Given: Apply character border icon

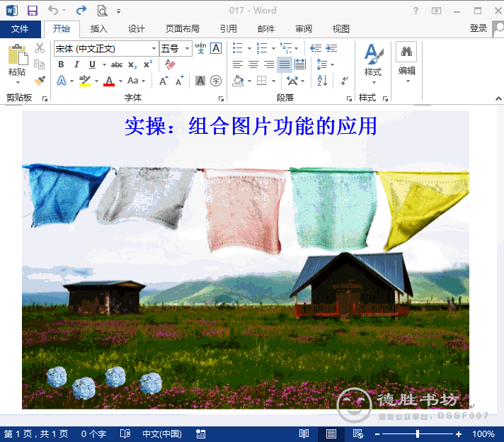Looking at the screenshot, I should coord(216,48).
